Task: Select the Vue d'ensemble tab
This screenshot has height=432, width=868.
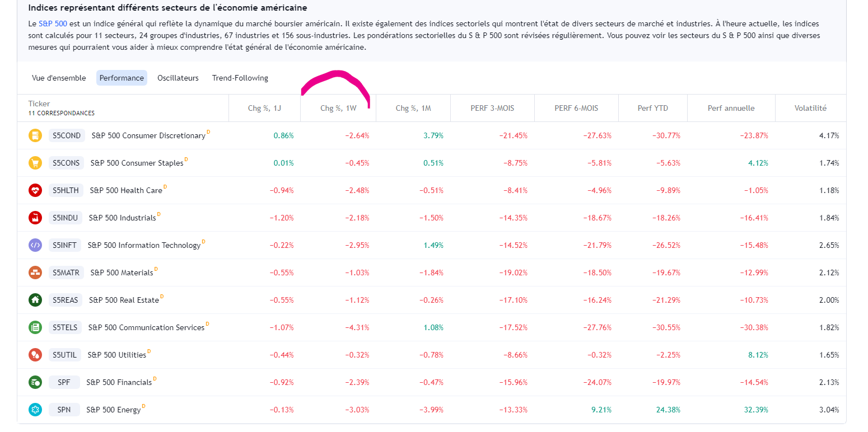Action: tap(59, 78)
